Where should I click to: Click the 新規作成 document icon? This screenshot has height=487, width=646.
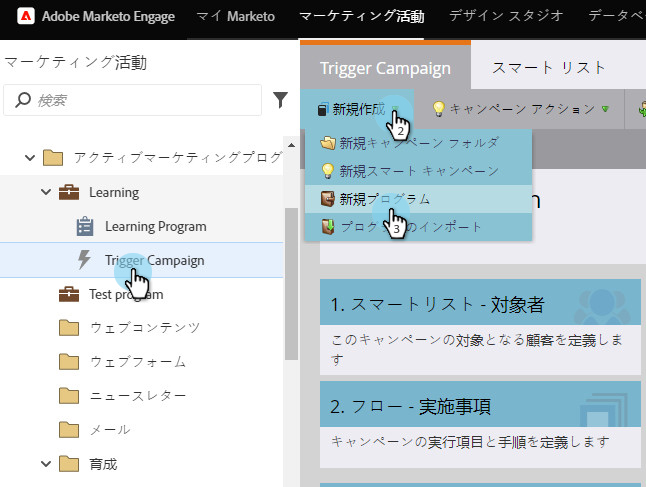tap(323, 109)
